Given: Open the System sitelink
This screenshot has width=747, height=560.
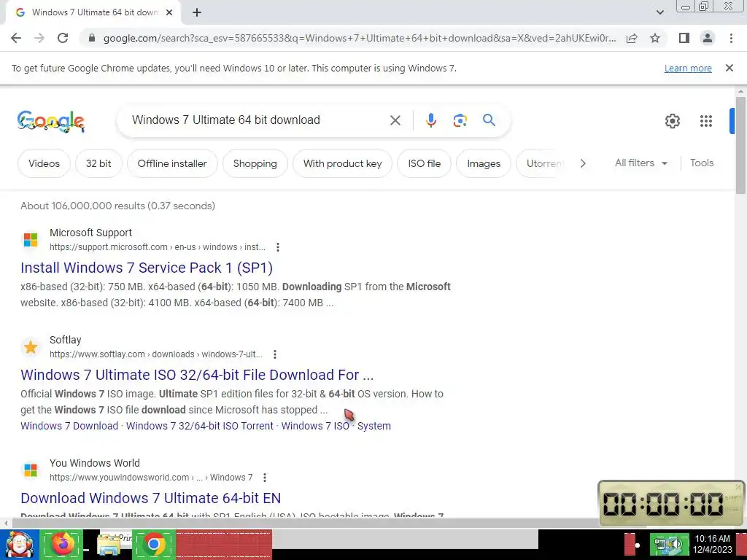Looking at the screenshot, I should click(374, 426).
